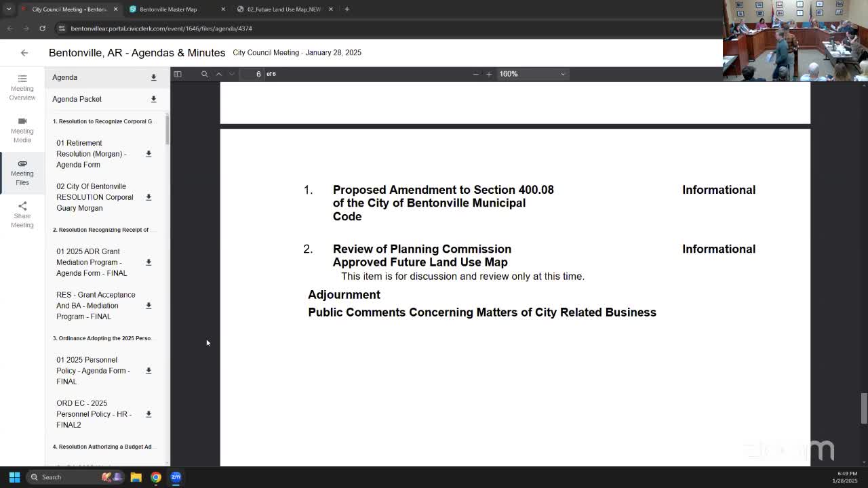Open 02 City Of Bentonville RESOLUTION Corporal file
Screen dimensions: 868x488
[94, 197]
